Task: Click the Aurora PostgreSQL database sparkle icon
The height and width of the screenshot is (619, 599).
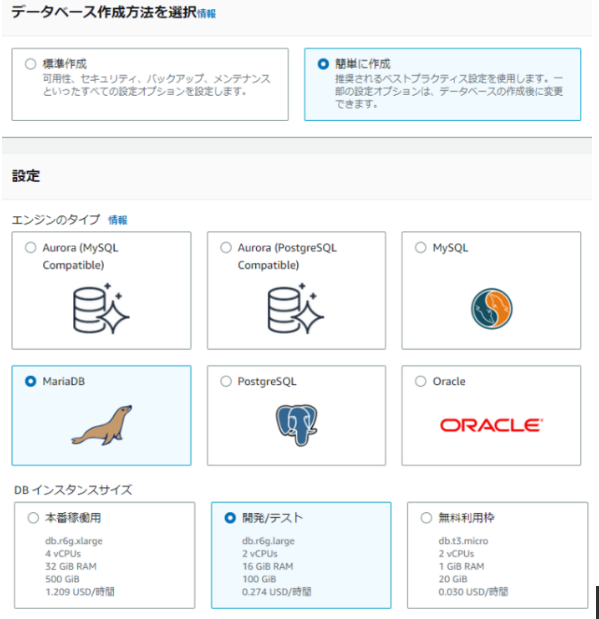Action: 296,308
